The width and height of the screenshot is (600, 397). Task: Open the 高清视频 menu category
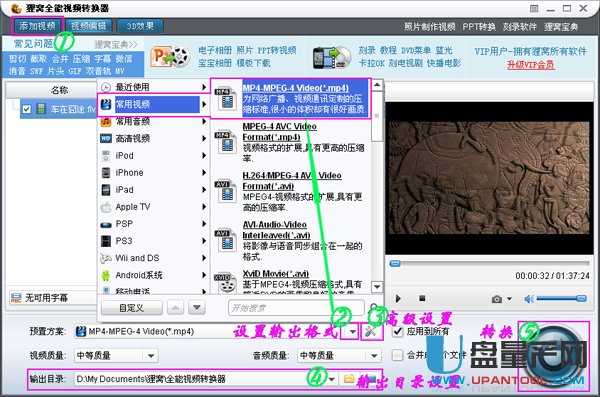153,138
